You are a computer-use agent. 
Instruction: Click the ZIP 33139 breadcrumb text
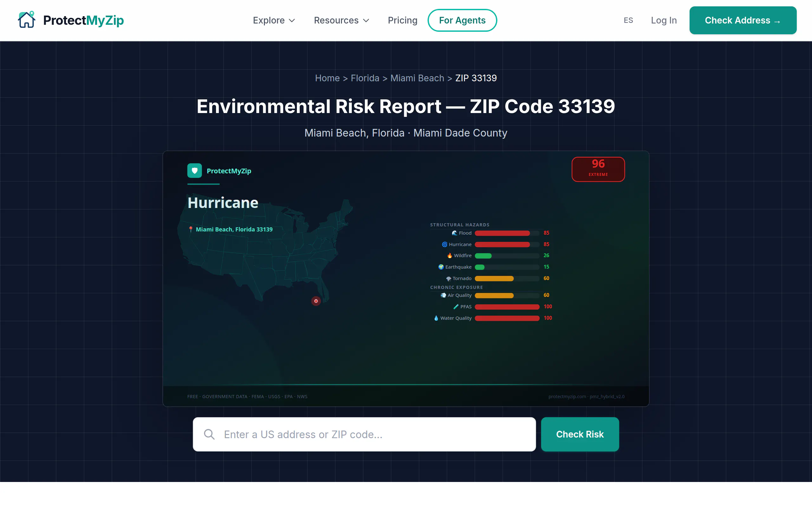(x=476, y=78)
